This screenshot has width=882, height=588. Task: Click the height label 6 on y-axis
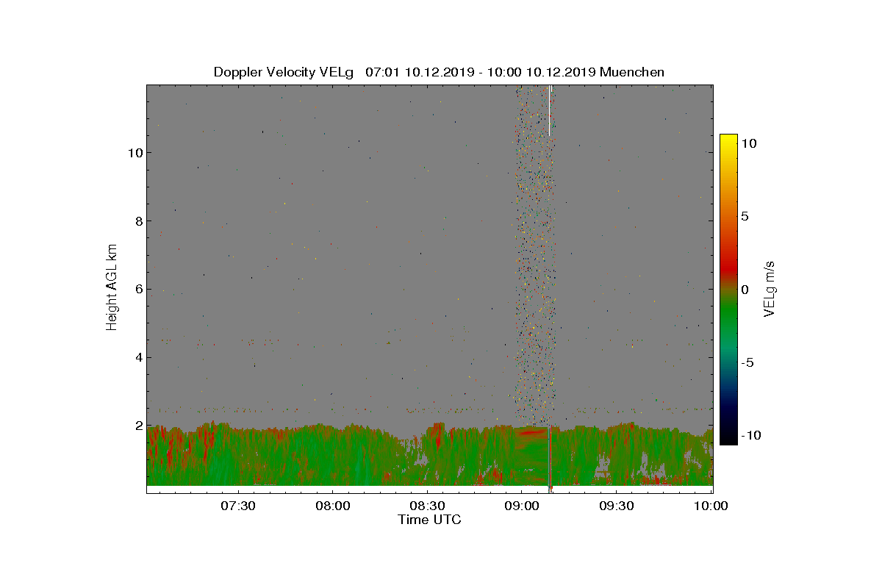tap(136, 290)
